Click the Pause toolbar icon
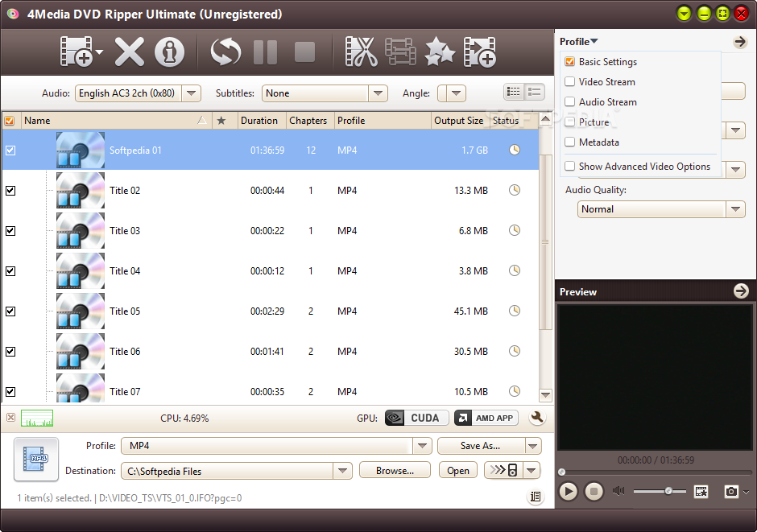 (265, 52)
